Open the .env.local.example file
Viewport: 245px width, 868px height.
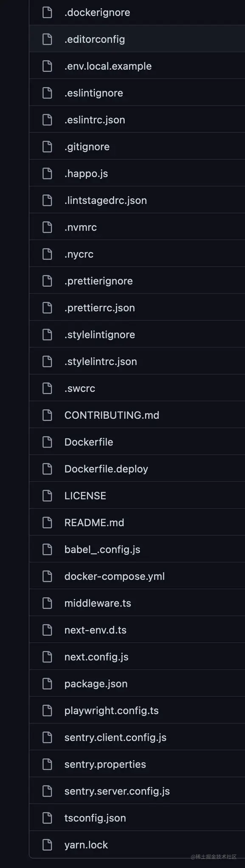(x=108, y=66)
